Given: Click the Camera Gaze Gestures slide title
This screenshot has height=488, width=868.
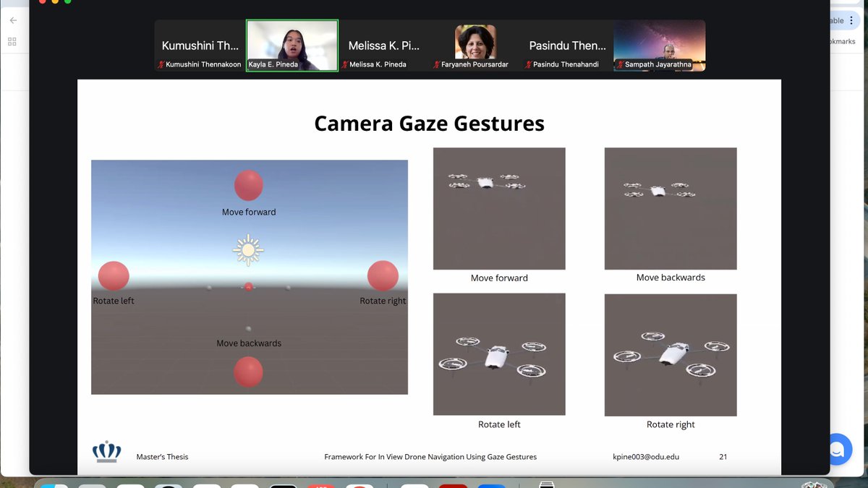Looking at the screenshot, I should pyautogui.click(x=429, y=124).
